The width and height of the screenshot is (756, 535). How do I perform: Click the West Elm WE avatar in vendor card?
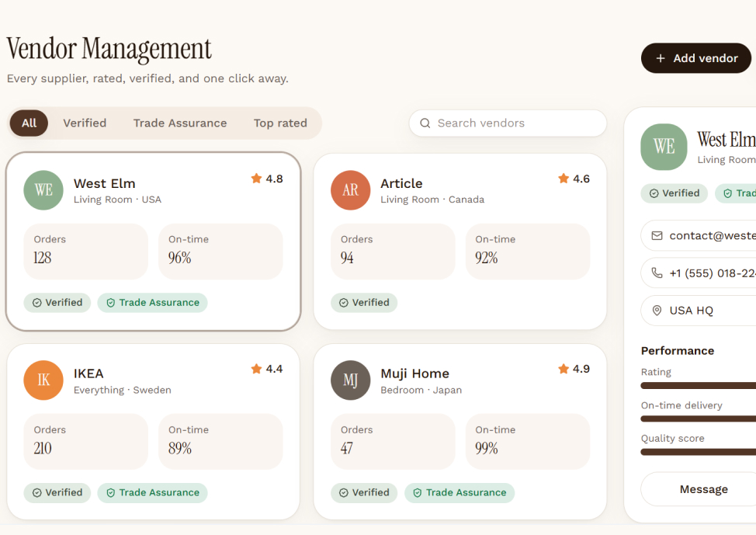(x=43, y=190)
